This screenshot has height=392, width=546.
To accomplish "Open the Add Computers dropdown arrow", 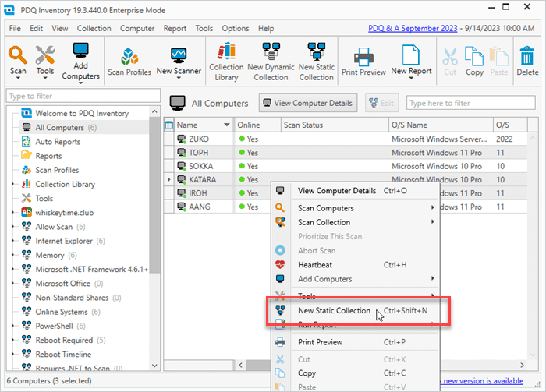I will 81,83.
